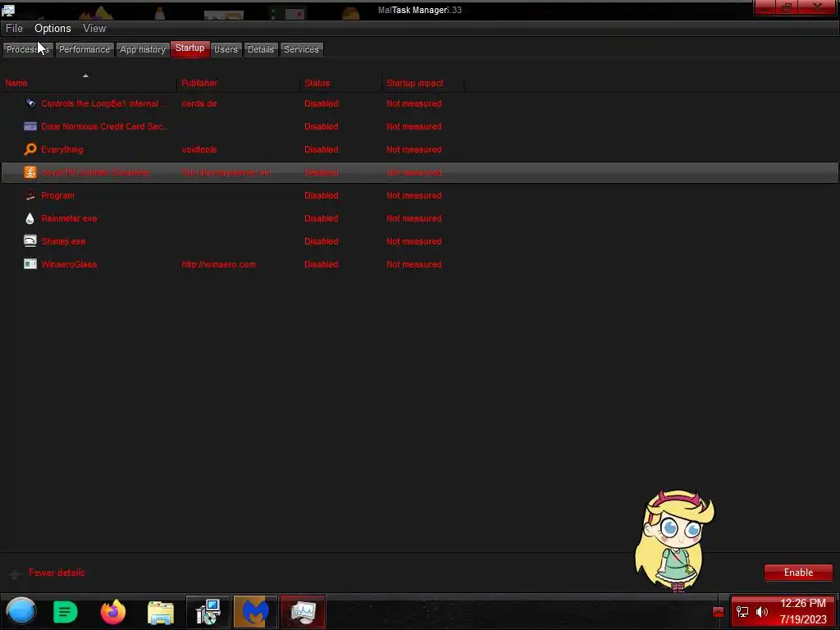Screen dimensions: 840x630
Task: Sort by the Startup impact column header
Action: point(422,83)
